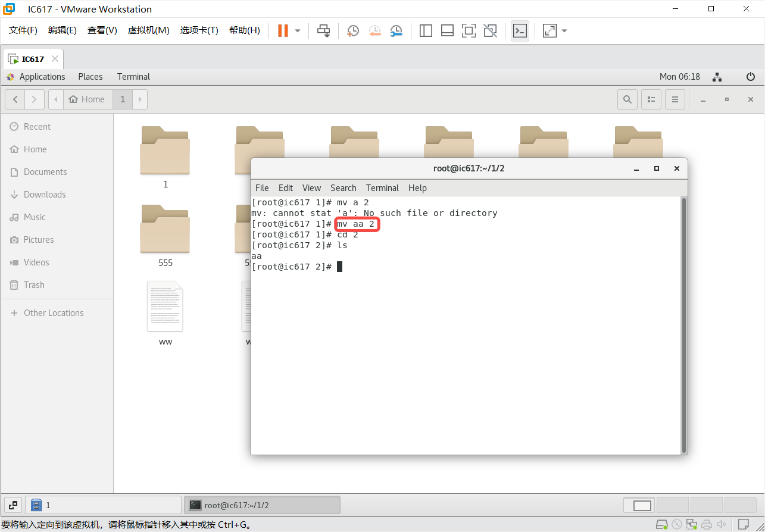Click the hard disk device icon in VMware status bar

tap(661, 525)
